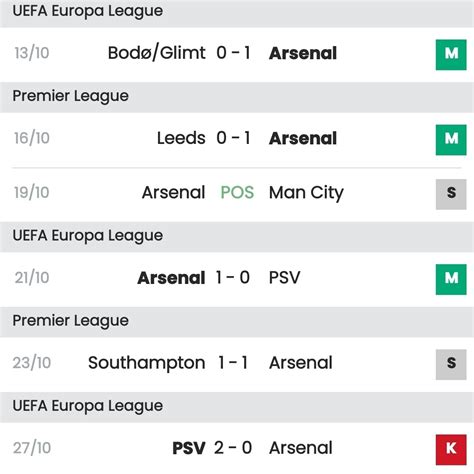Click the grey S badge for Southampton match
The width and height of the screenshot is (474, 474).
[451, 364]
